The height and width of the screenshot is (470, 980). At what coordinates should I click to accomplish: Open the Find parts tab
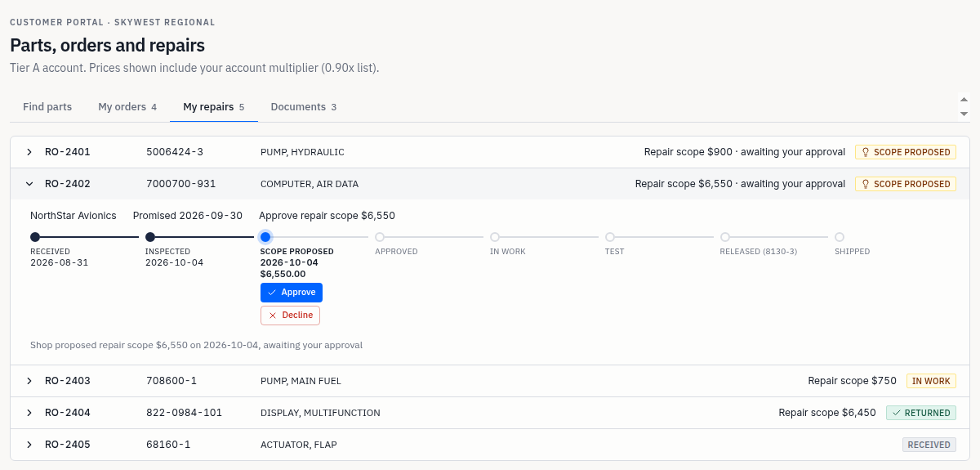(x=47, y=107)
